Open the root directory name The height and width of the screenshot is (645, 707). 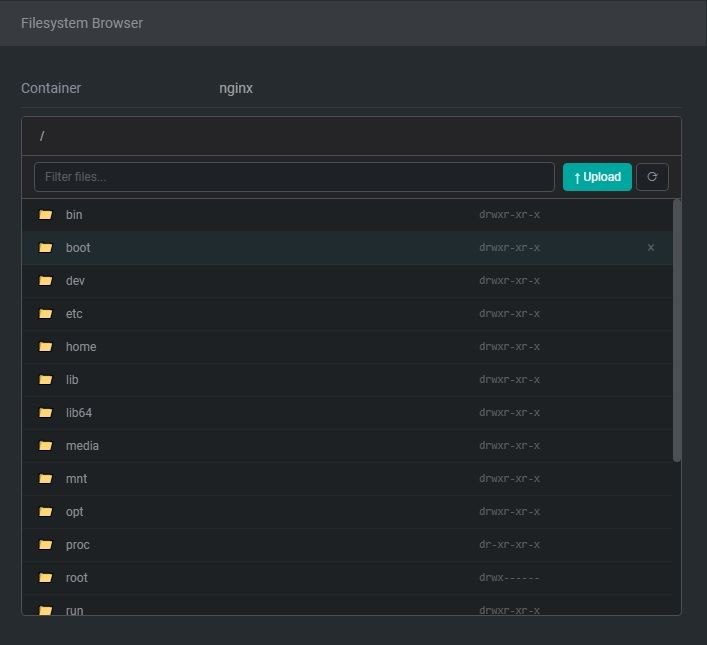tap(77, 577)
